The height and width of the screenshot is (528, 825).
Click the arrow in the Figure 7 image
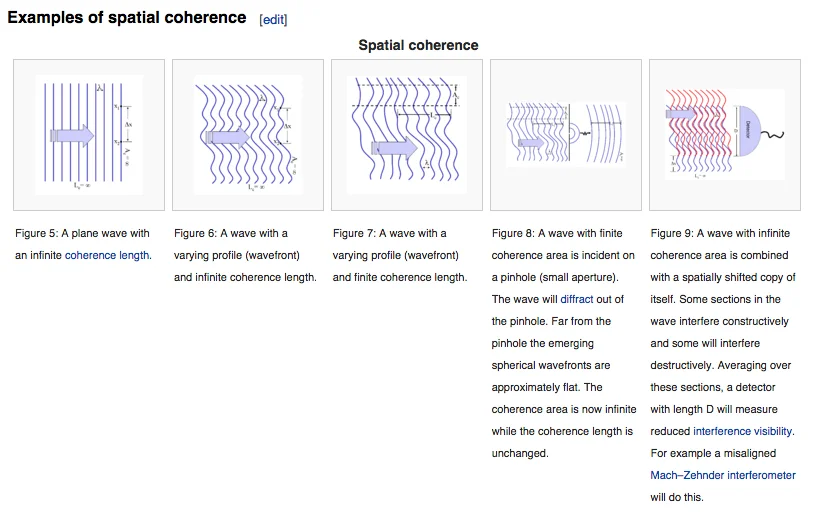pyautogui.click(x=394, y=148)
